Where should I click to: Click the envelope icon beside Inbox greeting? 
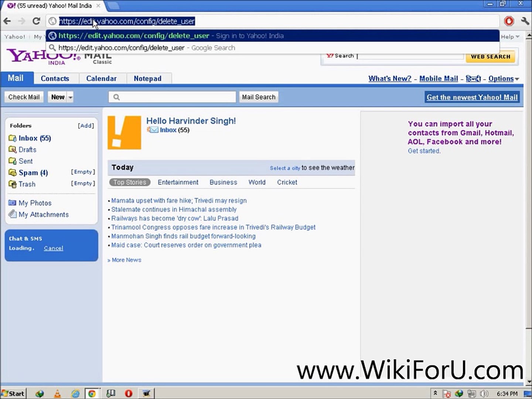pos(153,130)
